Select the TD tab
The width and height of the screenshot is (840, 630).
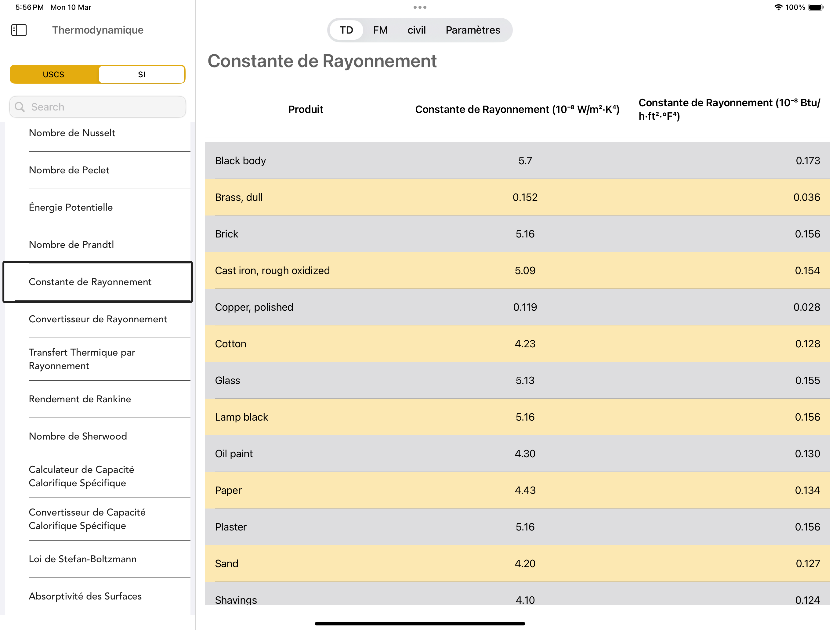(x=346, y=30)
